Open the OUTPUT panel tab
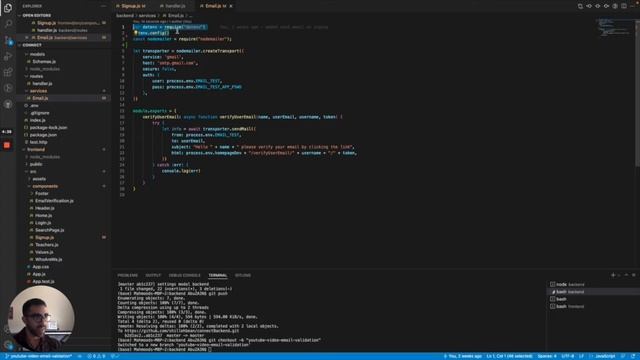 pyautogui.click(x=153, y=275)
